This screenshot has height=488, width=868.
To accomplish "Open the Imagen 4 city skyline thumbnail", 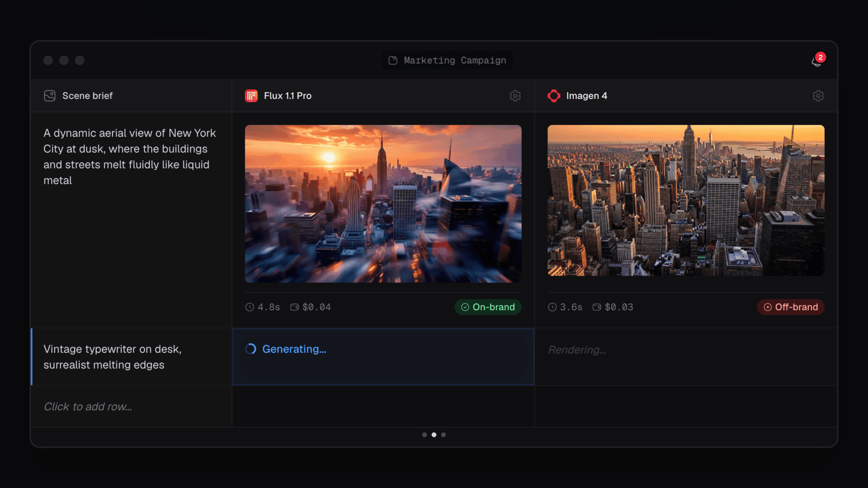I will (686, 201).
